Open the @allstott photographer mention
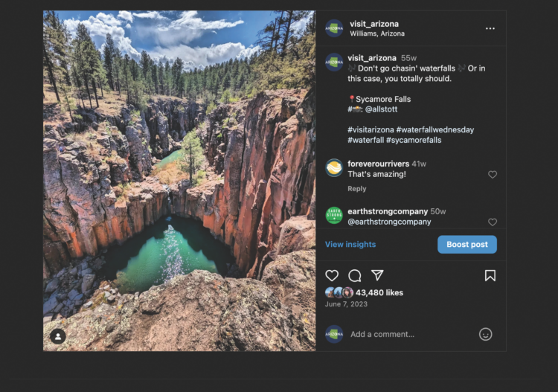This screenshot has height=392, width=558. click(381, 109)
